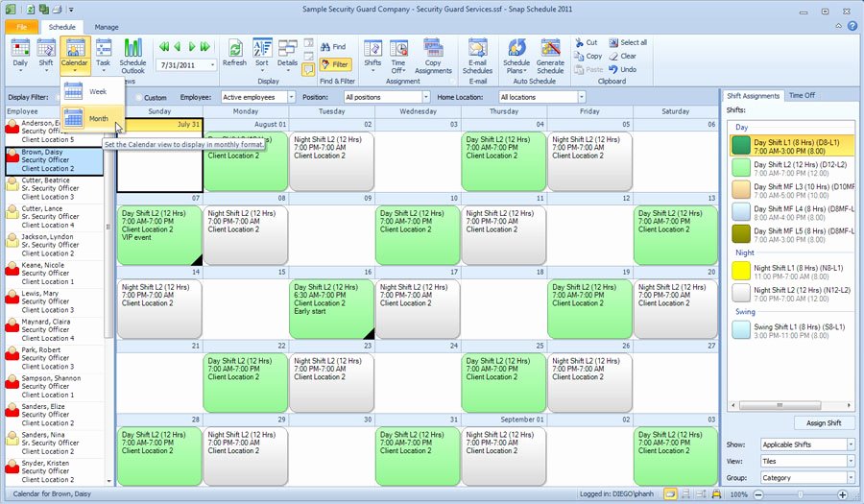Click Clear in the Clipboard group

[623, 57]
